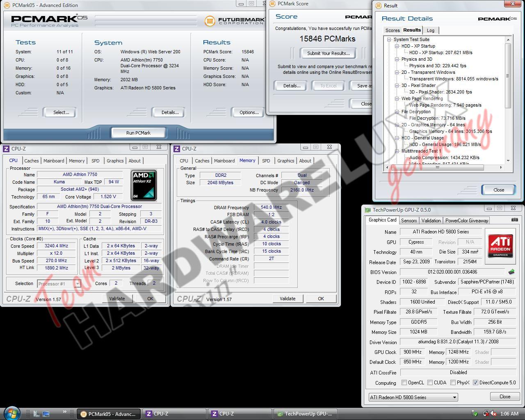Click the Options... button under Results
The image size is (525, 420).
click(x=249, y=112)
